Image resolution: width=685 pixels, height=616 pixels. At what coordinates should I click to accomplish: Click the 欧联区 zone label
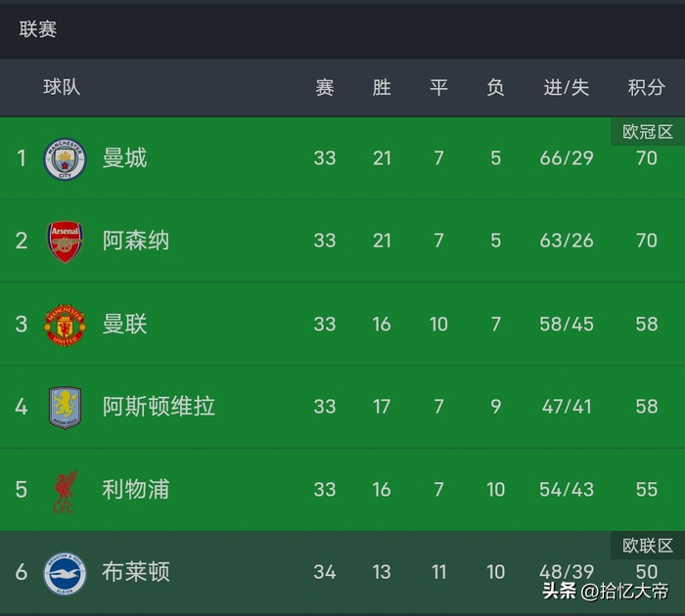click(648, 546)
